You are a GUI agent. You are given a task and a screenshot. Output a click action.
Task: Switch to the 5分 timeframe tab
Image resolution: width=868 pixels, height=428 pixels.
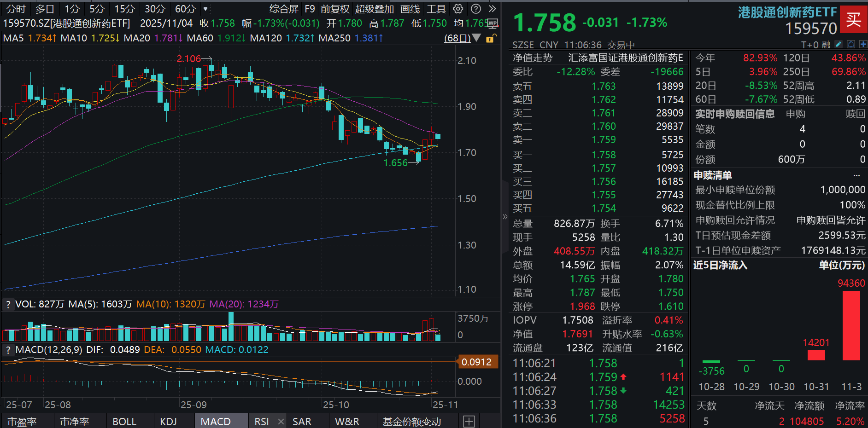coord(96,9)
